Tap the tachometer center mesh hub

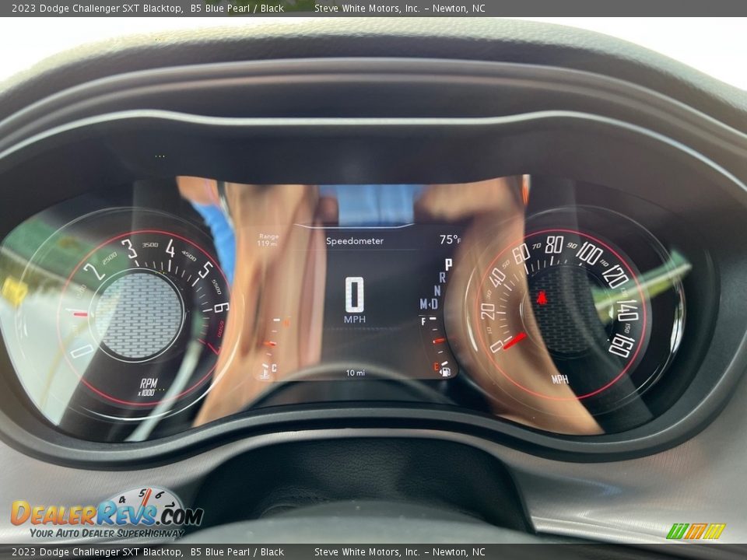pyautogui.click(x=139, y=315)
